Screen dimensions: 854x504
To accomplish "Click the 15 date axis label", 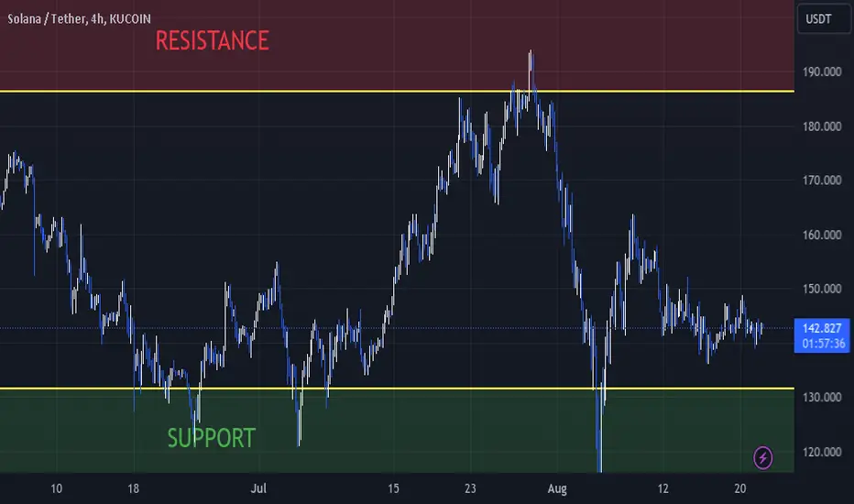I will 393,488.
